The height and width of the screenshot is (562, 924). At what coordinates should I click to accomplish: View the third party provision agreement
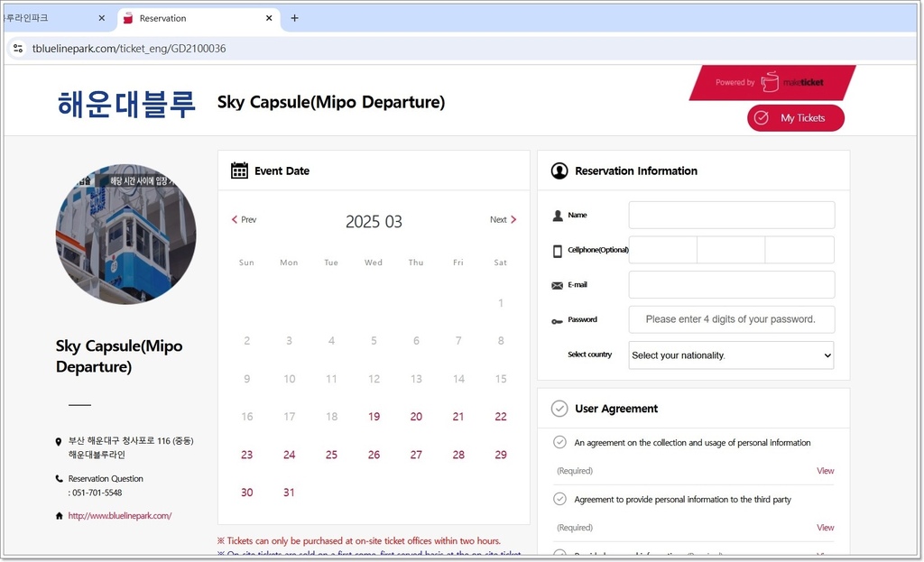tap(825, 527)
